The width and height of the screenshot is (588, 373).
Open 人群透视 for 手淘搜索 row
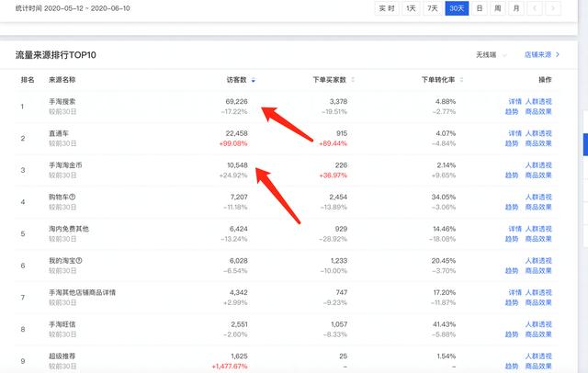tap(538, 102)
